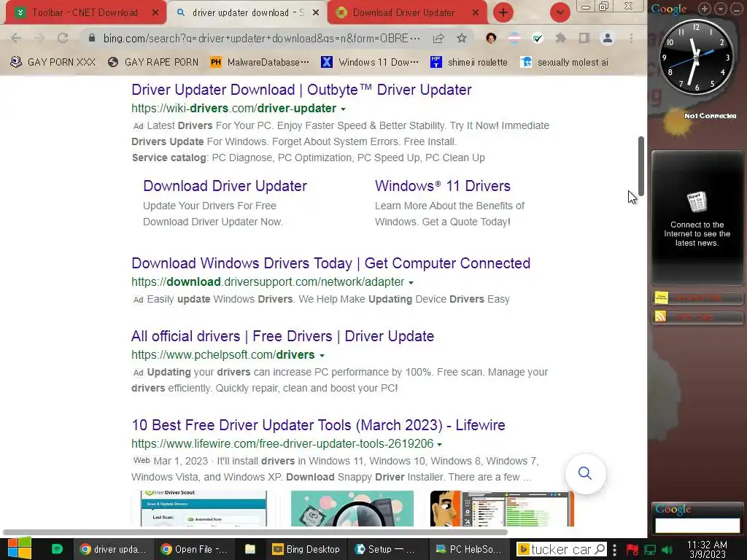Image resolution: width=747 pixels, height=560 pixels.
Task: Switch to Toolbar - CNET Download tab
Action: click(x=85, y=13)
